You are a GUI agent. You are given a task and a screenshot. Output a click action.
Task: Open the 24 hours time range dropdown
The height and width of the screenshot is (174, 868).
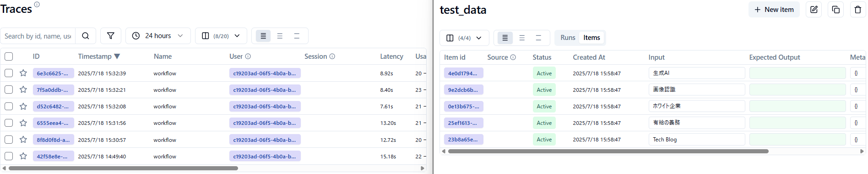click(158, 36)
